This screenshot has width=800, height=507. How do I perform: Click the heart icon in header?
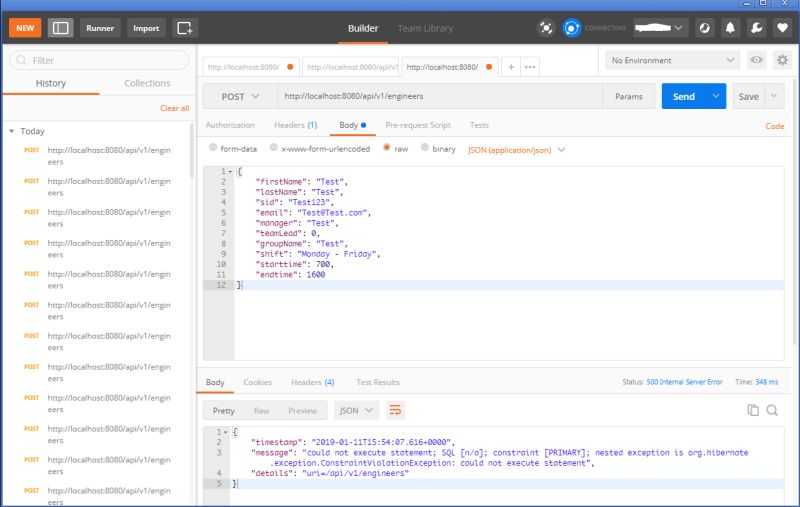tap(782, 28)
